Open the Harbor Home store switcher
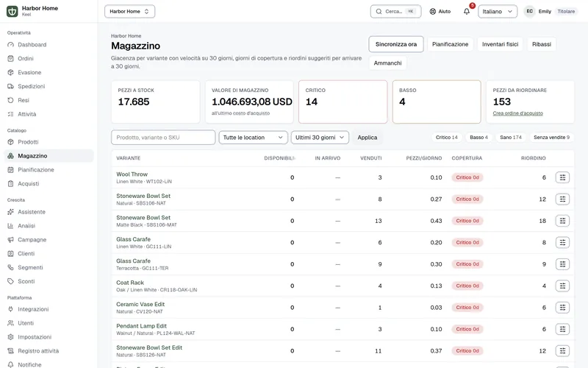This screenshot has width=588, height=368. (x=130, y=11)
